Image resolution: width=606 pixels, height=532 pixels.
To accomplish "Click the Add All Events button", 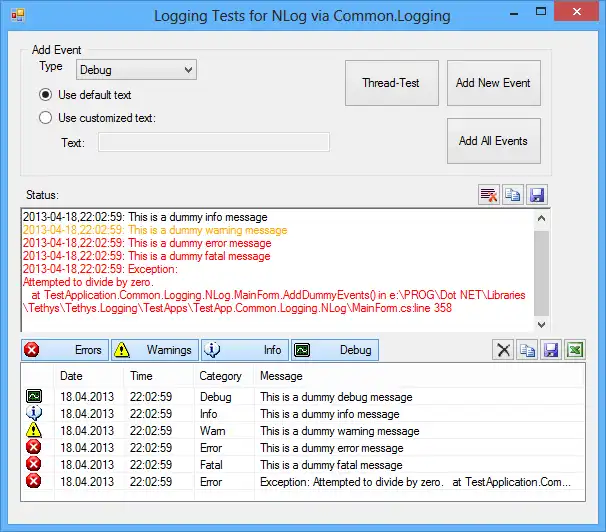I will click(494, 141).
